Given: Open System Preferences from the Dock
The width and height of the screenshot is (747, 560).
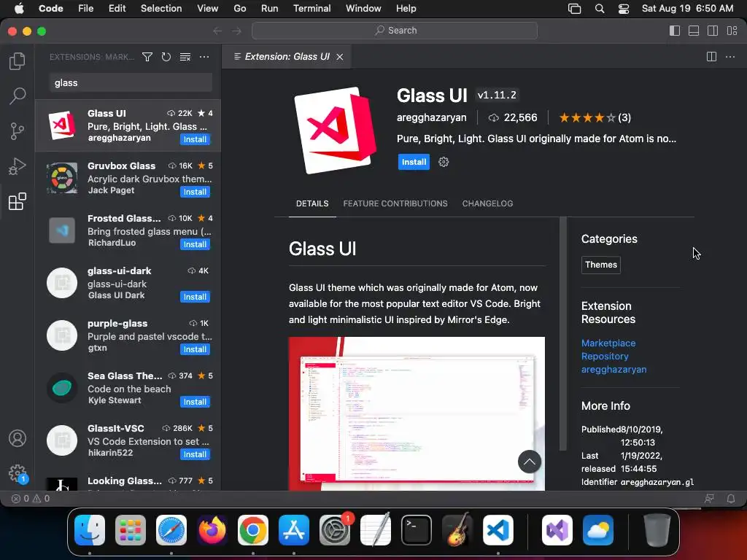Looking at the screenshot, I should (x=334, y=530).
